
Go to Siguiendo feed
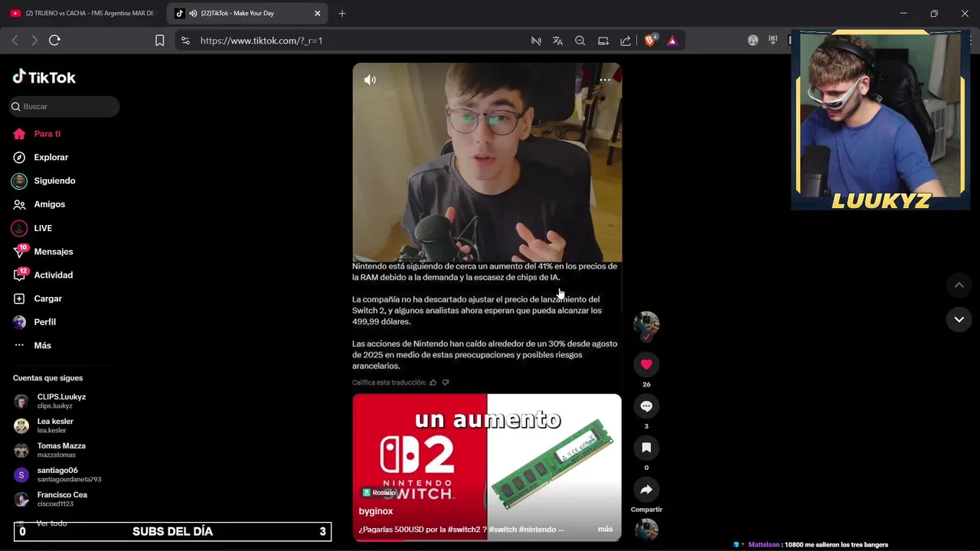click(x=44, y=181)
